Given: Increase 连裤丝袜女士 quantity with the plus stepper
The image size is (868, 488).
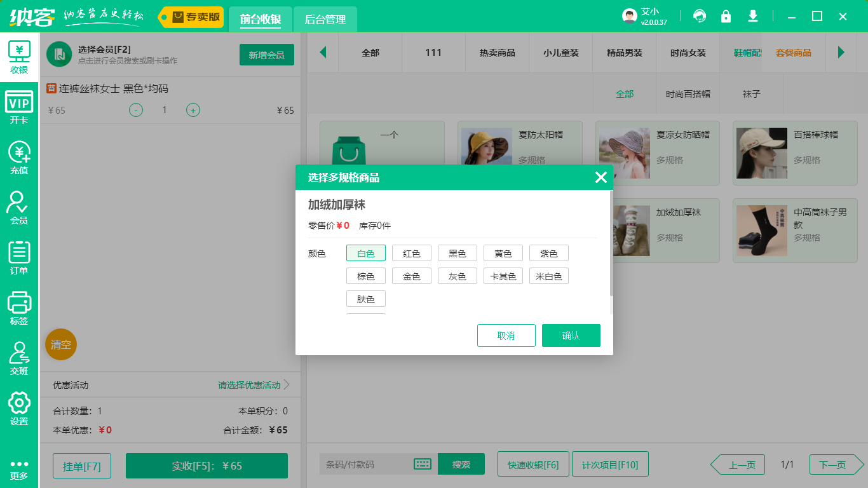Looking at the screenshot, I should tap(193, 110).
